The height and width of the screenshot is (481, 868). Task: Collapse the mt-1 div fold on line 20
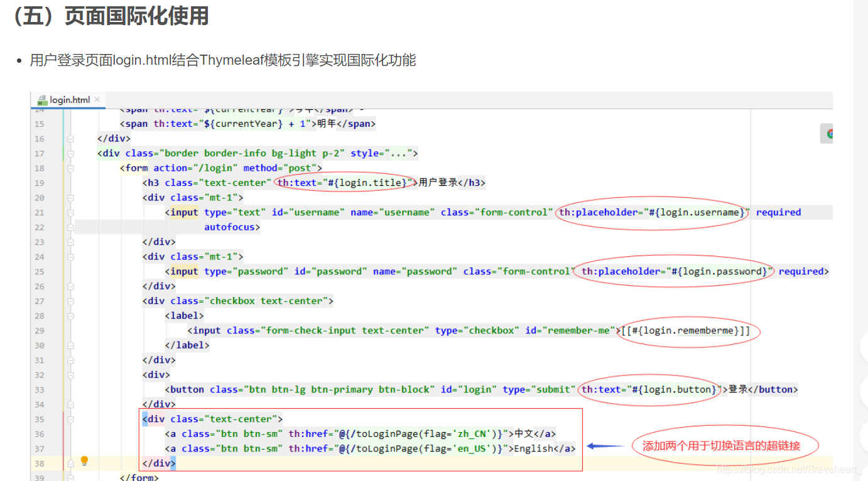[70, 198]
